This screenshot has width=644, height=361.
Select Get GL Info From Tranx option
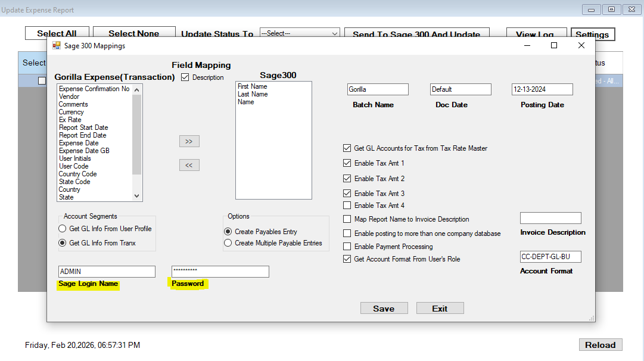point(63,243)
